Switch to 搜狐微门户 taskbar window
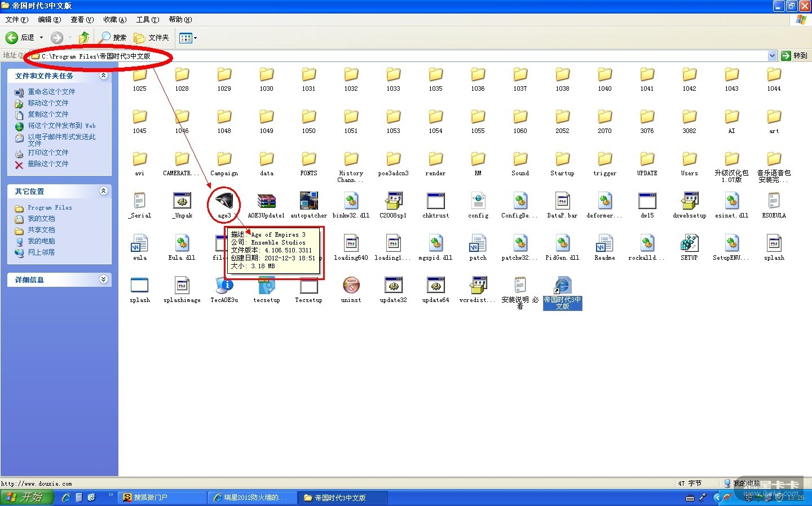The height and width of the screenshot is (506, 812). pyautogui.click(x=164, y=498)
